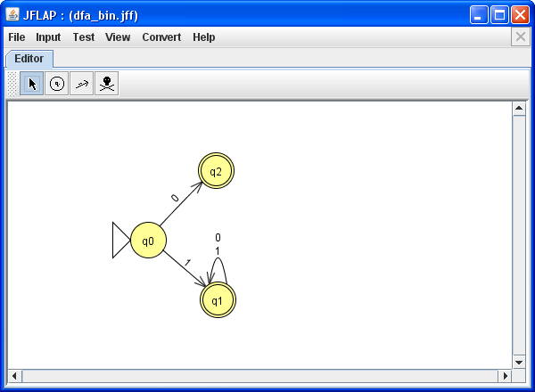Select the Deleter skull tool
This screenshot has height=392, width=535.
click(x=107, y=84)
